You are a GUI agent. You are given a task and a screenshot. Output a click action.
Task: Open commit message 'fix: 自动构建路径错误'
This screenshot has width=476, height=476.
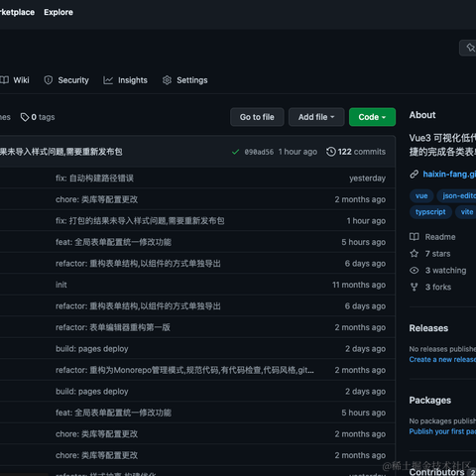(x=94, y=178)
